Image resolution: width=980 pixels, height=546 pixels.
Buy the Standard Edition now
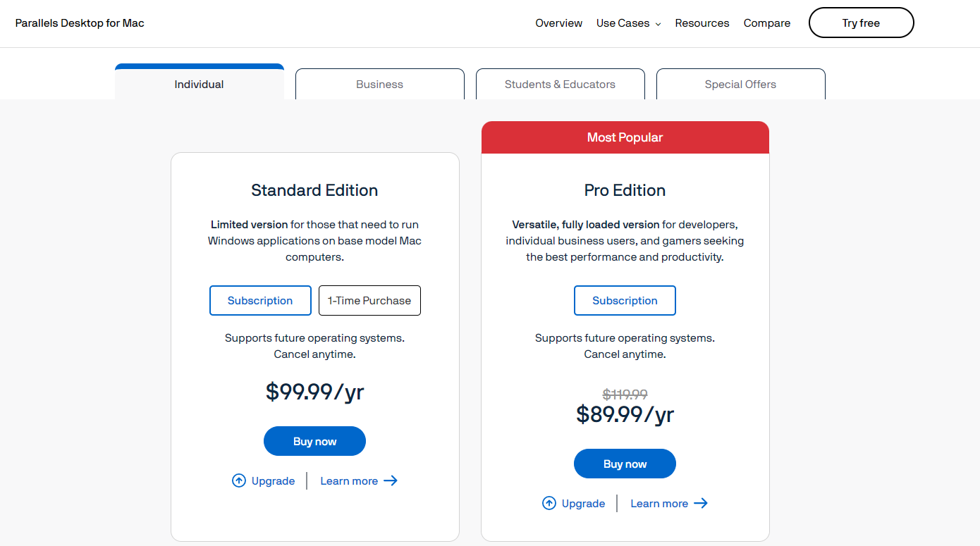314,440
